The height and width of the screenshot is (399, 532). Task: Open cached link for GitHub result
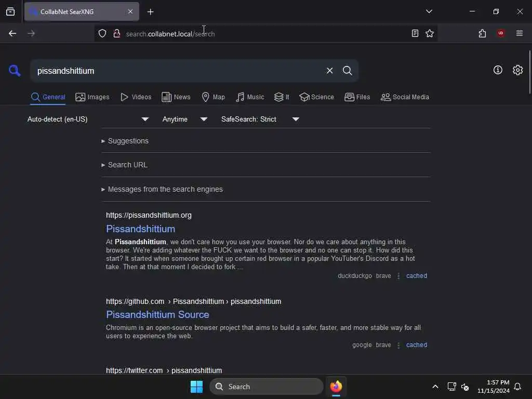point(417,345)
